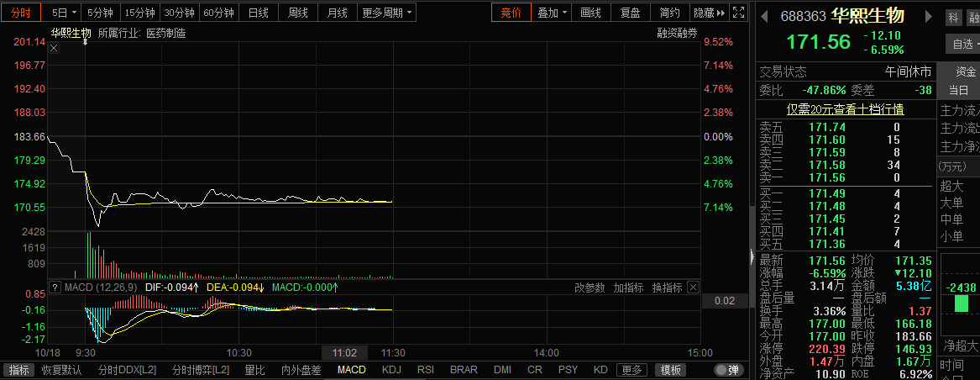The image size is (980, 380).
Task: Expand hidden toolbar with 隐藏 arrows
Action: tap(710, 12)
